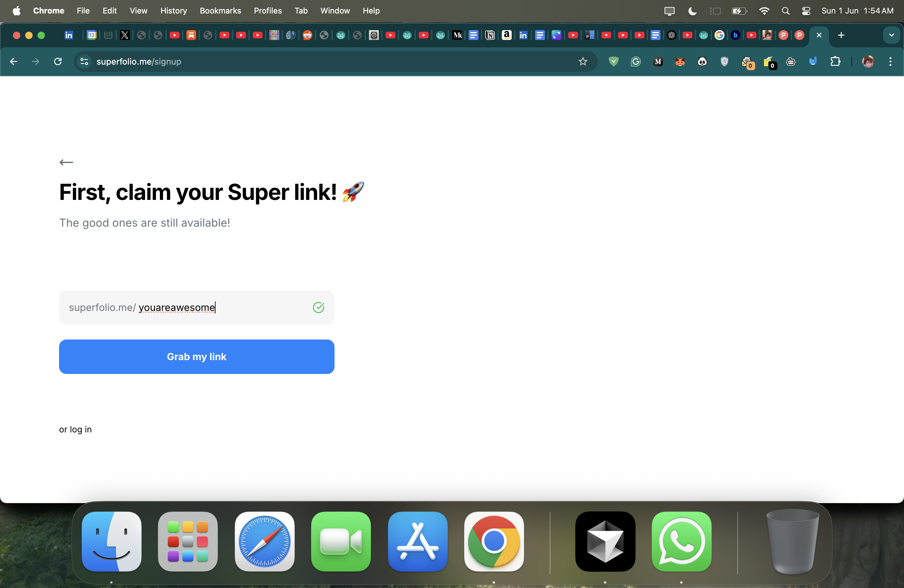Open the AdGuard green shield extension
Image resolution: width=904 pixels, height=588 pixels.
pos(613,62)
